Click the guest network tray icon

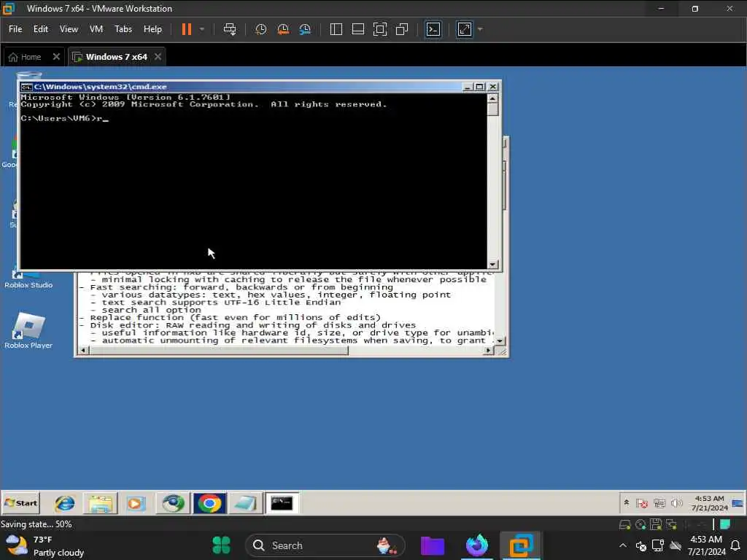659,503
